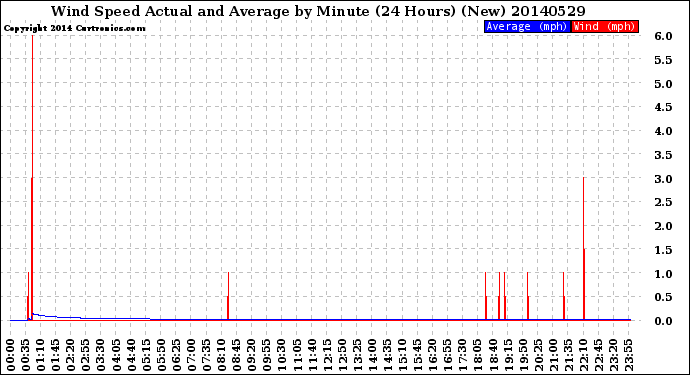This screenshot has height=375, width=690.
Task: Click the 09:20 time label
Action: coord(252,355)
